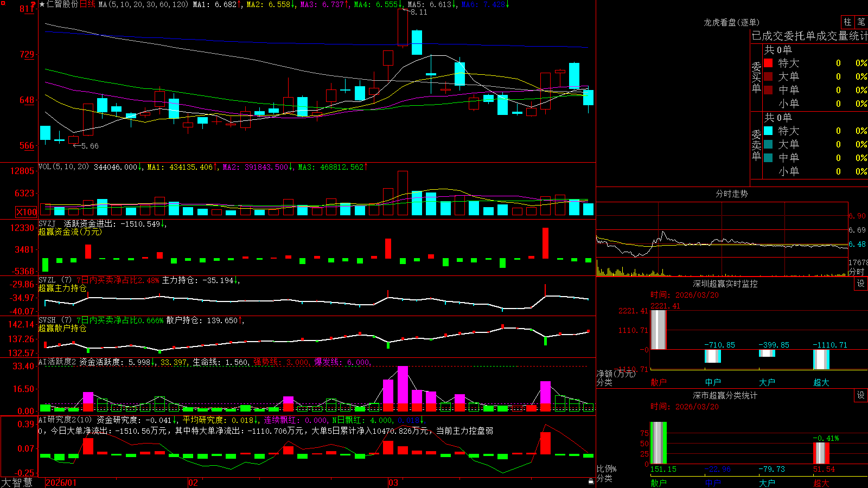This screenshot has height=488, width=868.
Task: Click the MA(5,10,20,30,60,120) indicator label
Action: 143,4
